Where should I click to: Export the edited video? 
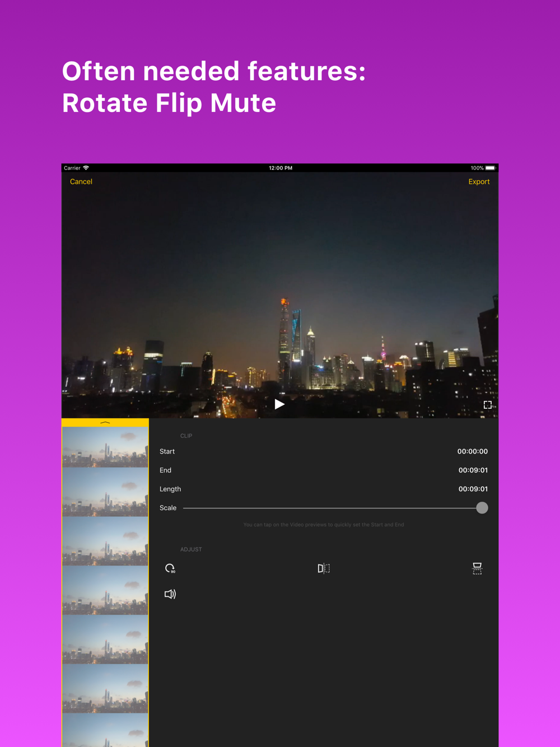[x=479, y=182]
